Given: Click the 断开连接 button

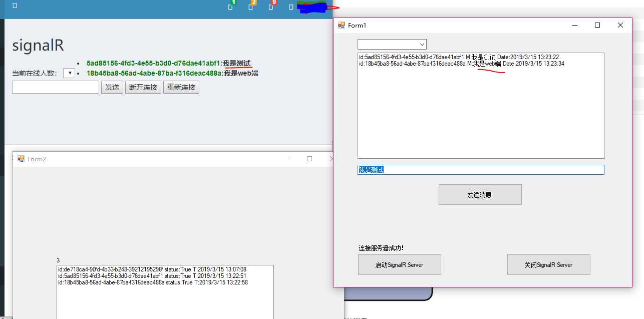Looking at the screenshot, I should click(143, 87).
